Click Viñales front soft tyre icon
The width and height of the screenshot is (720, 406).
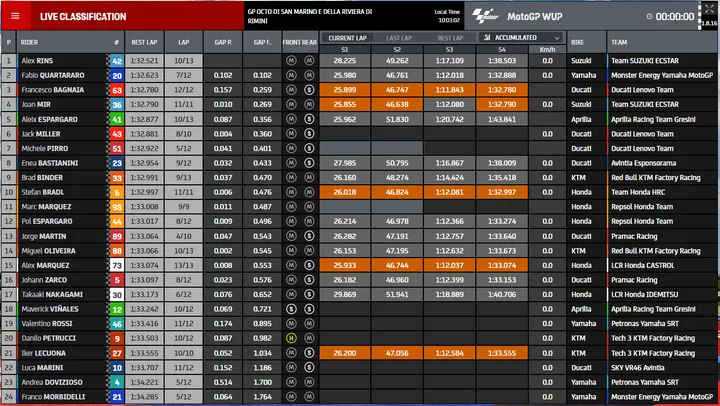pos(291,309)
